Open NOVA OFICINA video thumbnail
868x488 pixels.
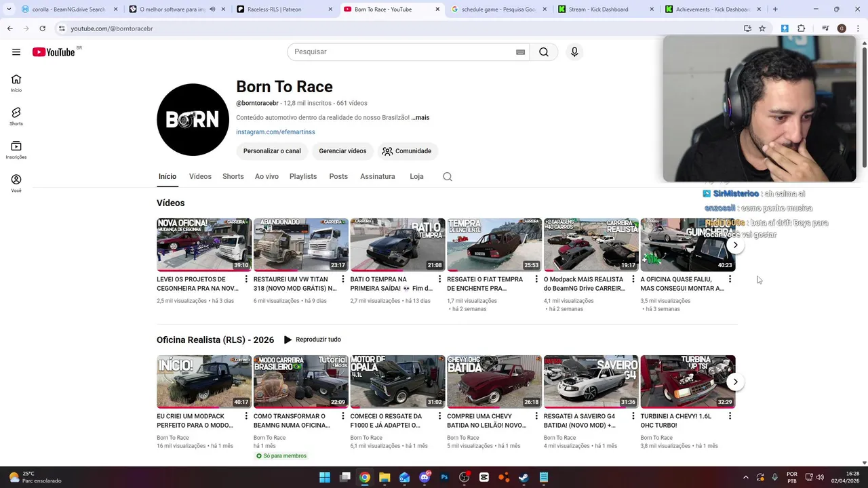coord(203,245)
